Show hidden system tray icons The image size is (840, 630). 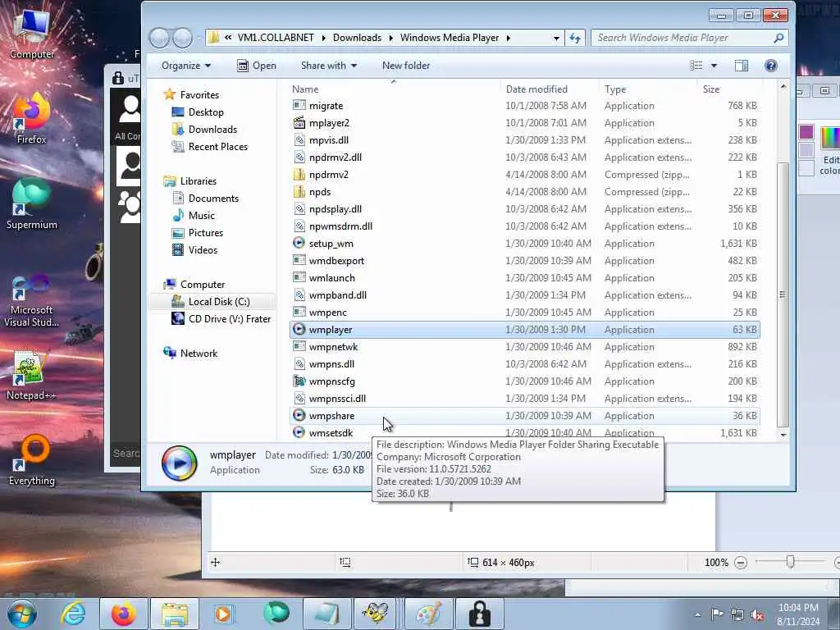tap(697, 614)
